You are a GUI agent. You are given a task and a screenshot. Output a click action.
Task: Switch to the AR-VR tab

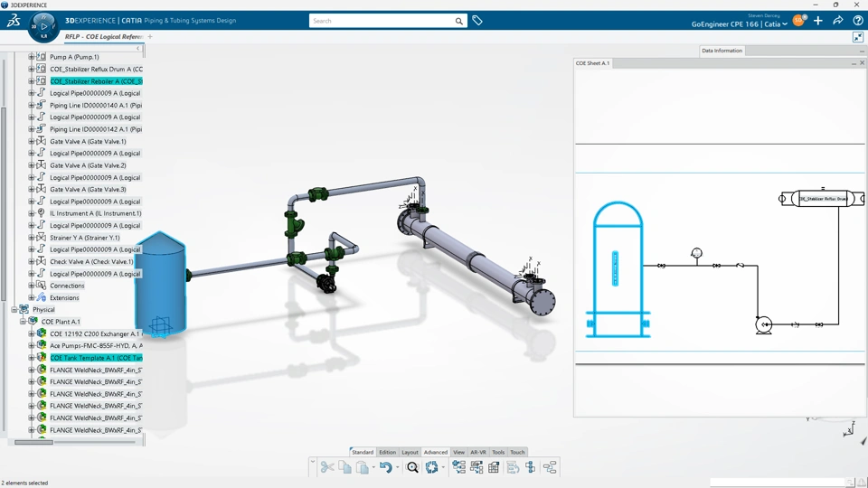click(x=478, y=452)
